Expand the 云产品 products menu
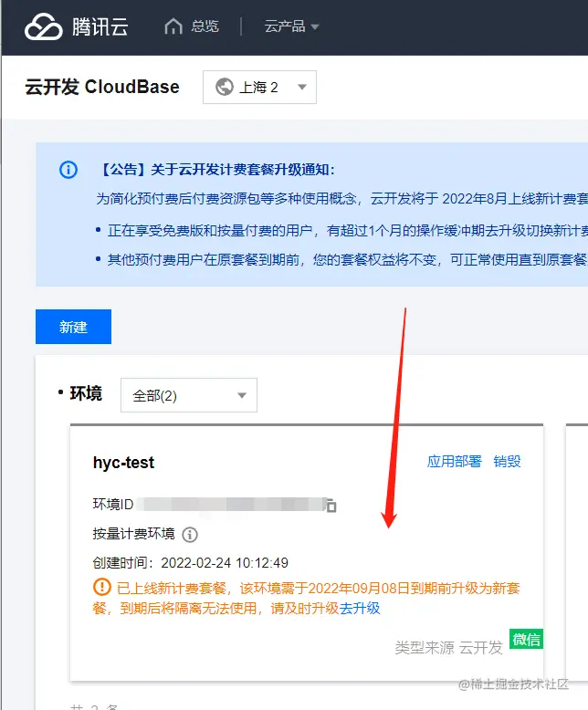 (292, 26)
